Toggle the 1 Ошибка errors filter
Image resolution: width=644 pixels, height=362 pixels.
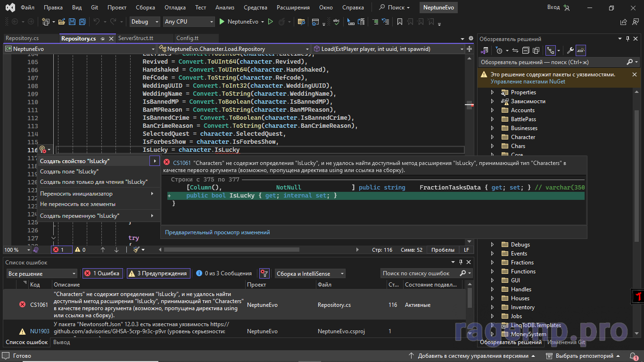(x=103, y=273)
